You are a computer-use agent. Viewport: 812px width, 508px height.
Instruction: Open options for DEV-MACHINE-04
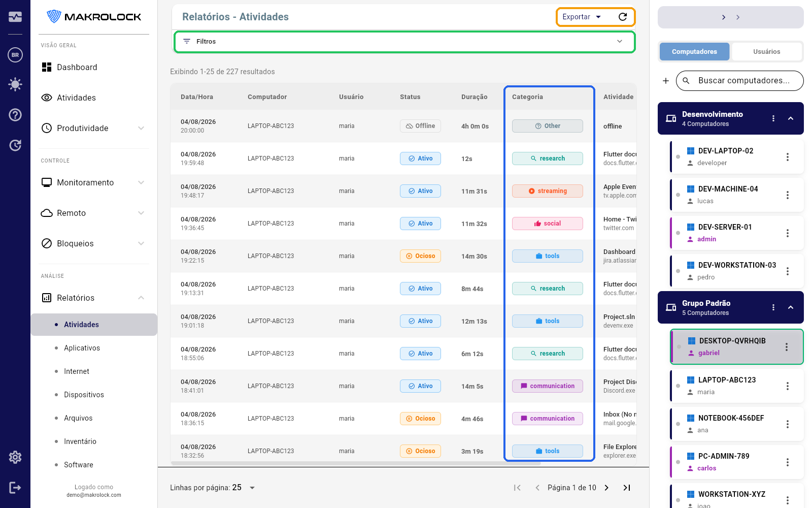tap(788, 195)
